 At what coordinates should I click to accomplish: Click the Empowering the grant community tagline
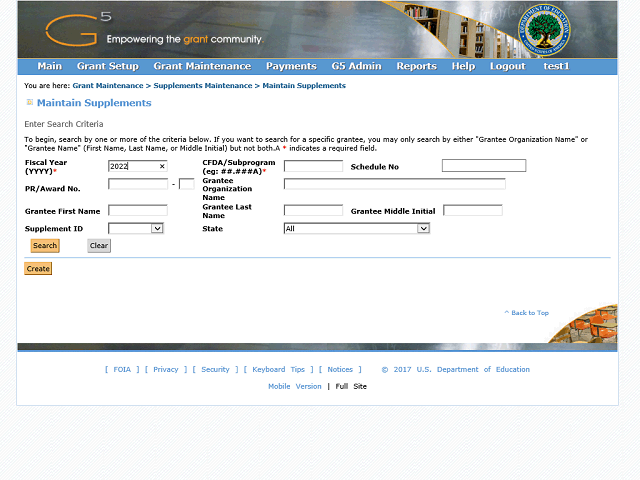185,39
